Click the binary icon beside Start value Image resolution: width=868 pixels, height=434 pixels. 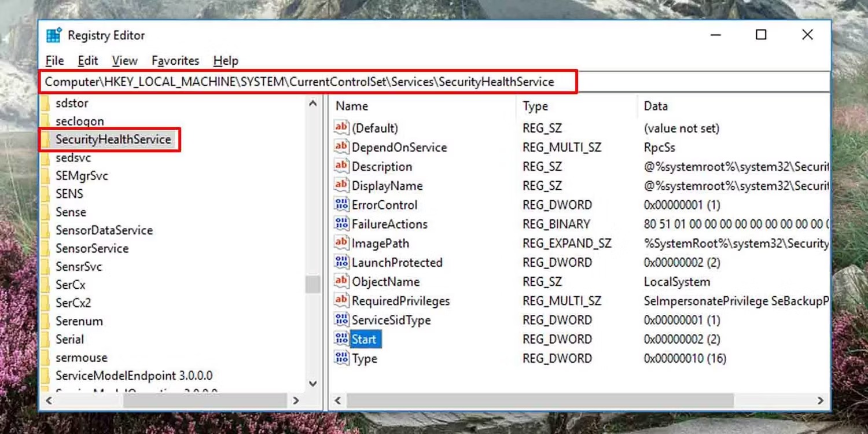tap(341, 339)
